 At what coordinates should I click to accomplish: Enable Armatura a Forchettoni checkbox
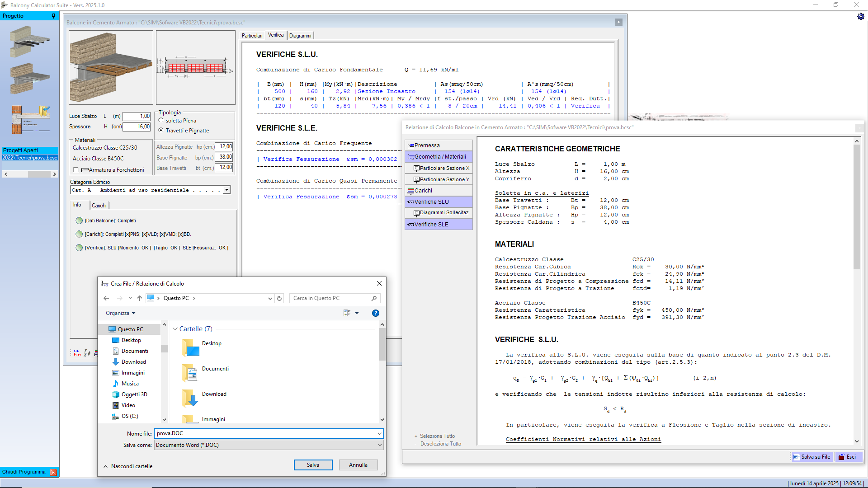pos(76,170)
